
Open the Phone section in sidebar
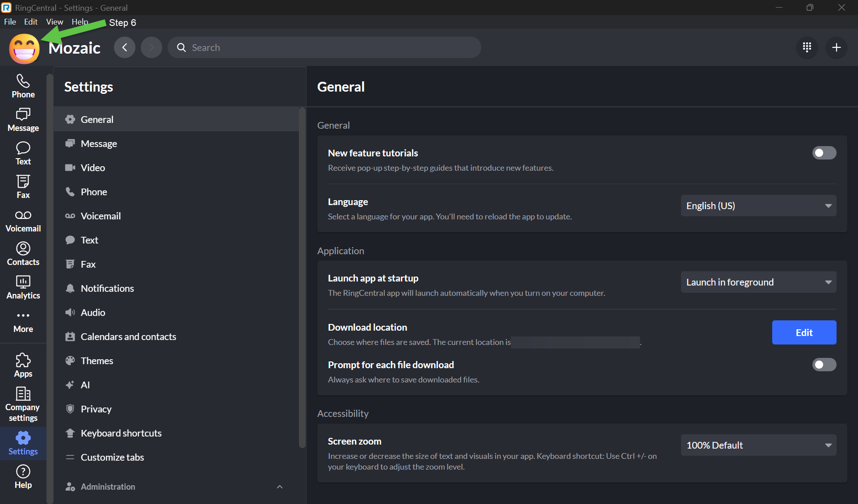click(23, 86)
